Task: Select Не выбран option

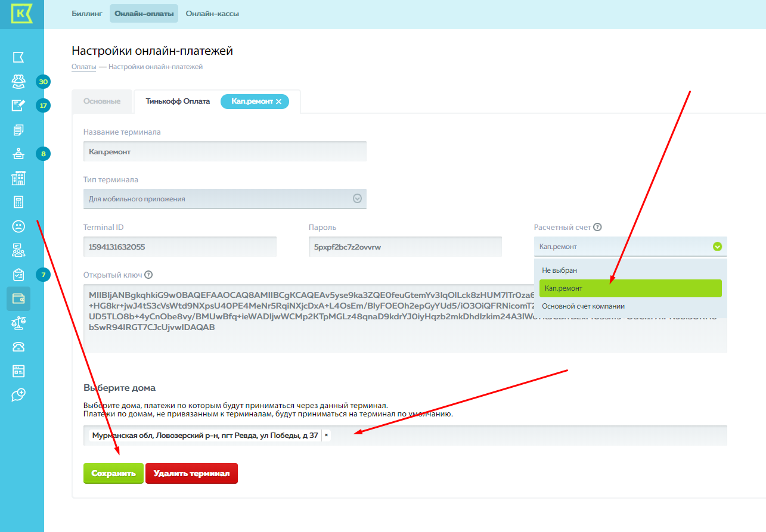Action: [x=631, y=270]
